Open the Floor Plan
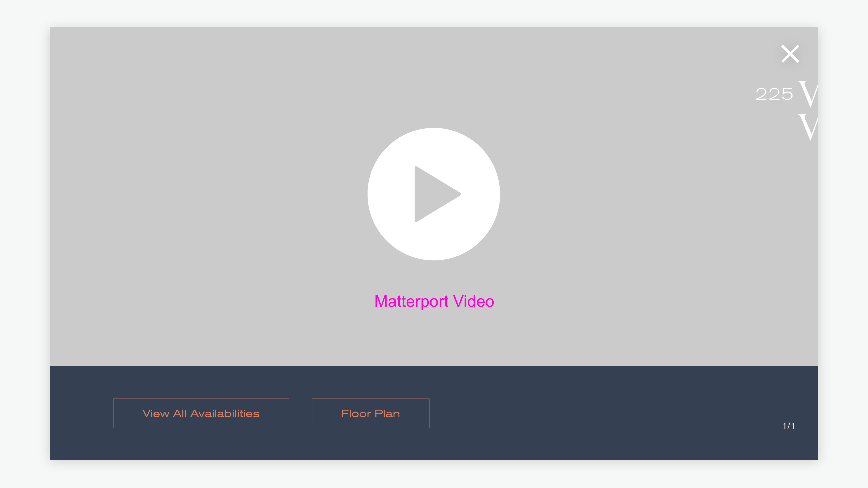Screen dimensions: 868x488 pyautogui.click(x=370, y=413)
